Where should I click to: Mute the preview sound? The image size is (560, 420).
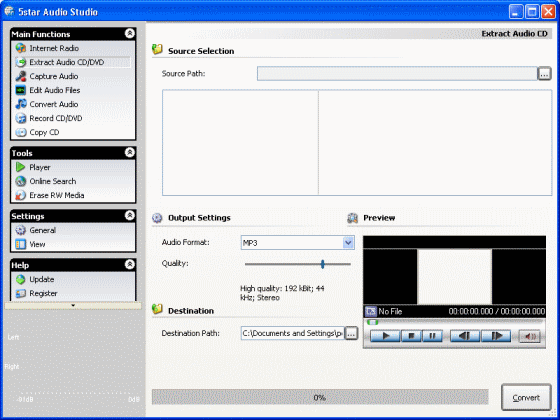click(x=529, y=336)
